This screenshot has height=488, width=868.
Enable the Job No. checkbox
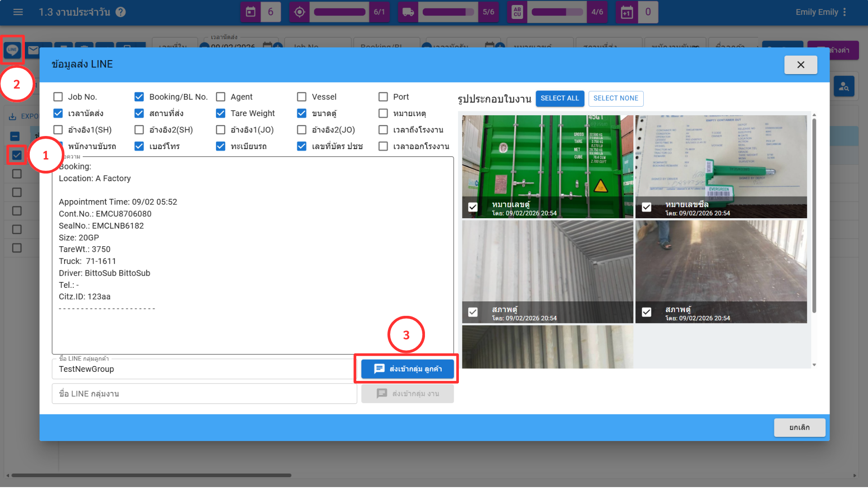coord(58,97)
